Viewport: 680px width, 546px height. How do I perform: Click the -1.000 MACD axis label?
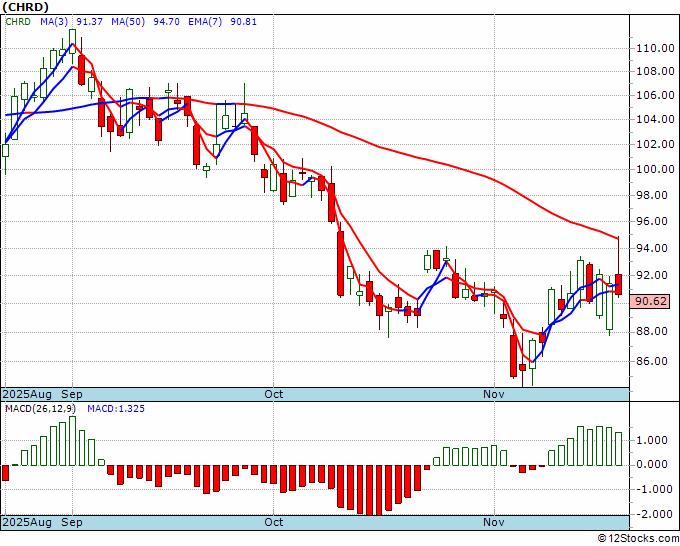click(653, 490)
